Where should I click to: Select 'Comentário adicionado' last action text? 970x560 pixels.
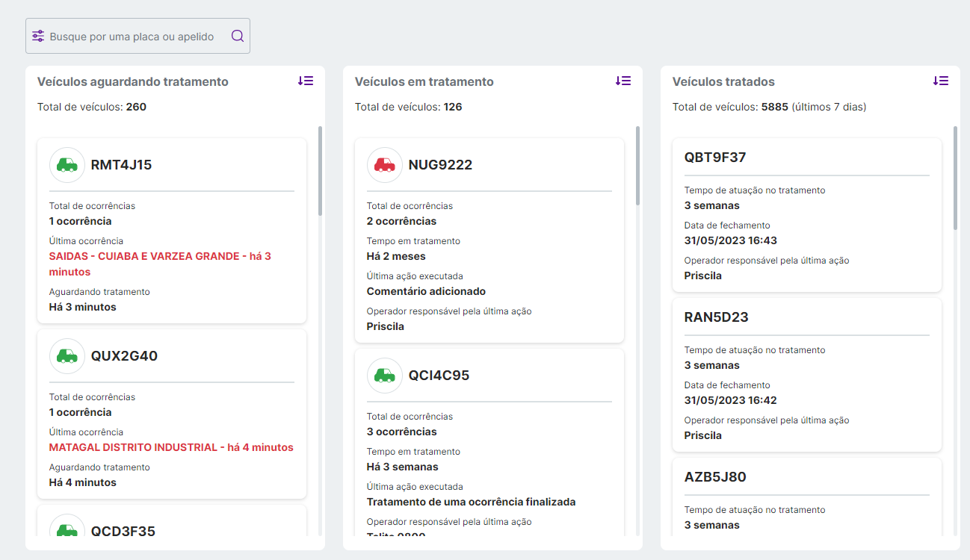426,291
